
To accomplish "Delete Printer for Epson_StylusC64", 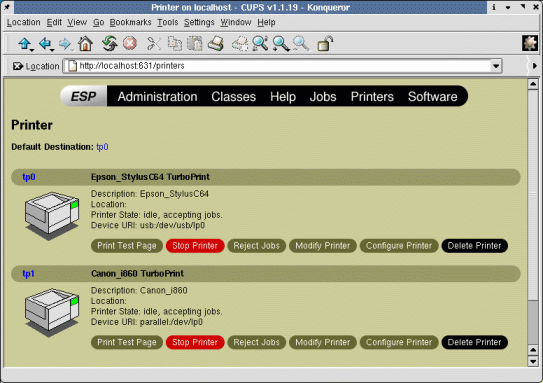I will click(474, 246).
